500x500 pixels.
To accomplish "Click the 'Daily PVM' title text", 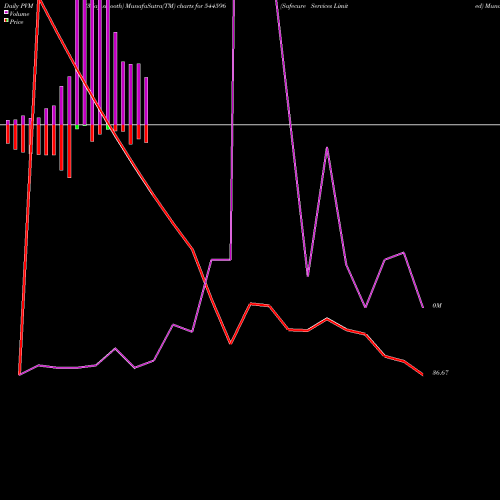I will (19, 6).
